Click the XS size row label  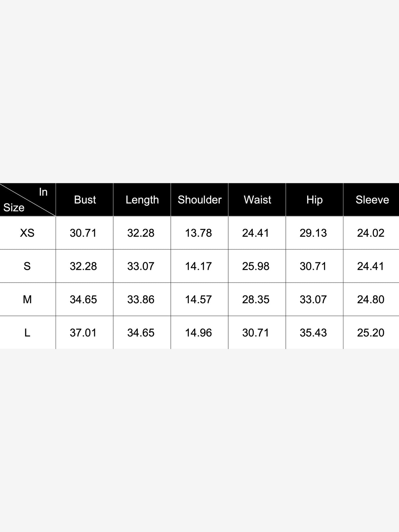pyautogui.click(x=27, y=233)
